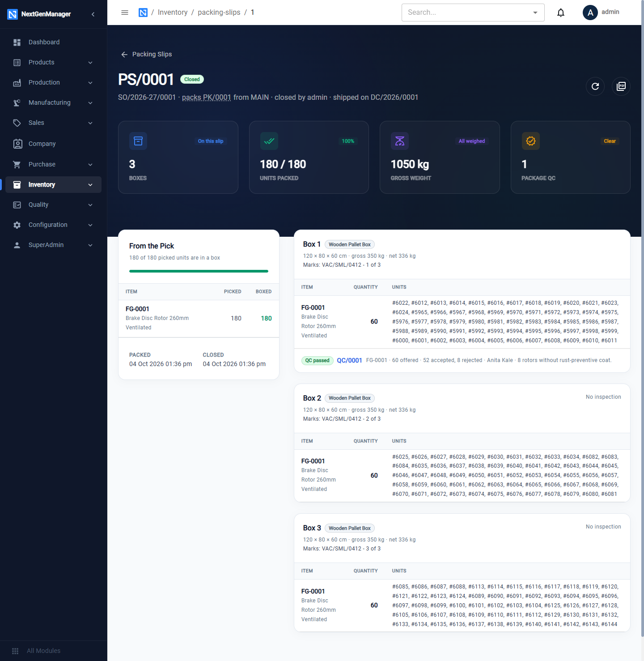Click the All Modules grid icon
The width and height of the screenshot is (644, 661).
(15, 651)
